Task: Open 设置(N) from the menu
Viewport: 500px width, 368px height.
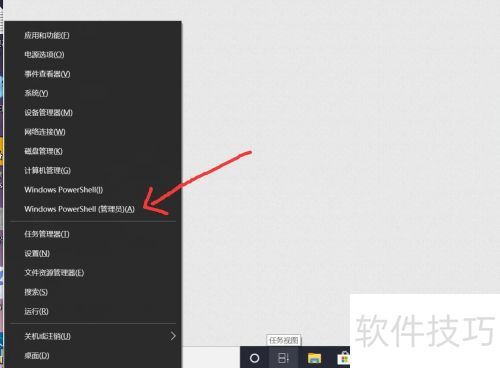Action: point(37,253)
